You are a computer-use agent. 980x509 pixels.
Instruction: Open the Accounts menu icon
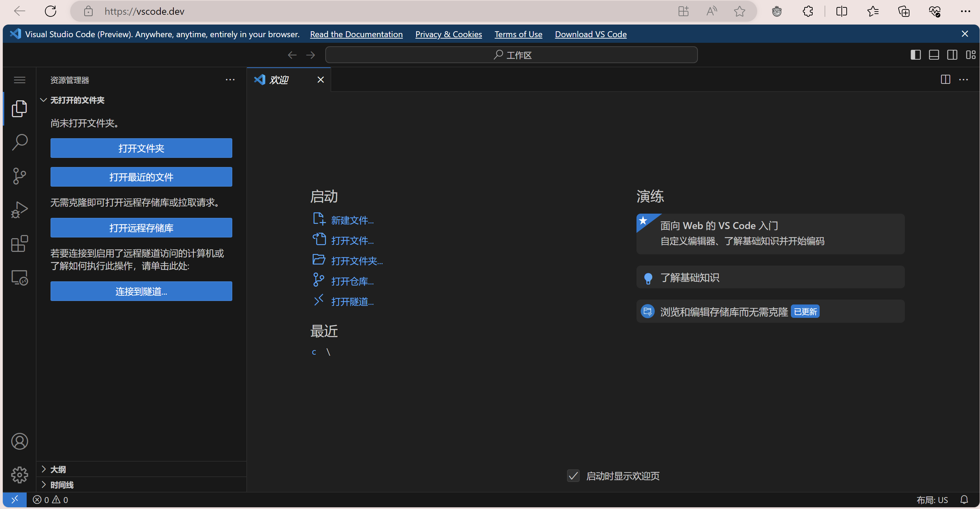click(x=19, y=441)
